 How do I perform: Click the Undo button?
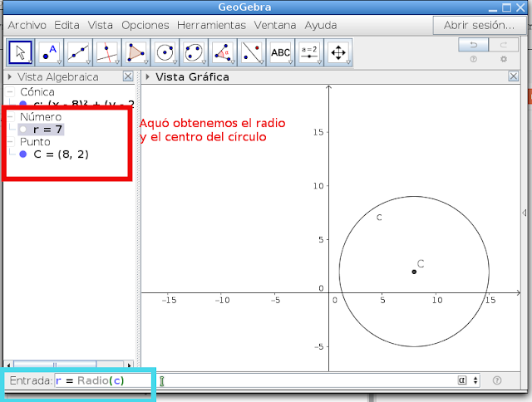point(473,45)
